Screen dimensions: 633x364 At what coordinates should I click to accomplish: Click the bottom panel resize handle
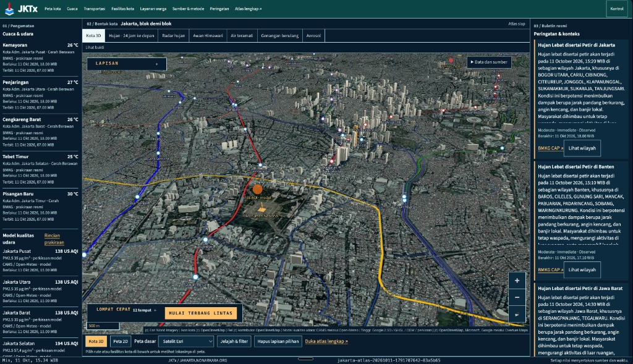(305, 358)
